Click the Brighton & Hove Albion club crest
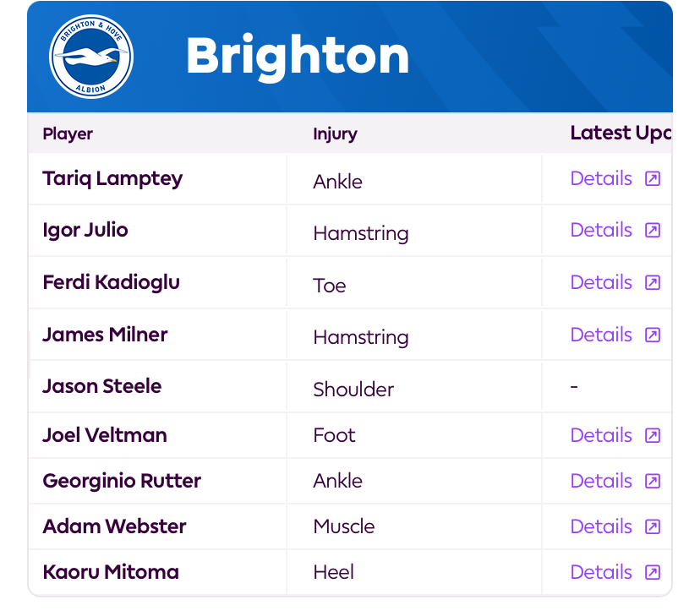Image resolution: width=700 pixels, height=616 pixels. pyautogui.click(x=91, y=57)
